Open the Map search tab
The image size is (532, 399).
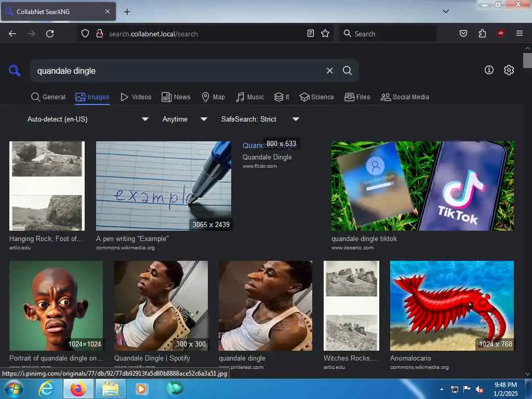click(214, 97)
